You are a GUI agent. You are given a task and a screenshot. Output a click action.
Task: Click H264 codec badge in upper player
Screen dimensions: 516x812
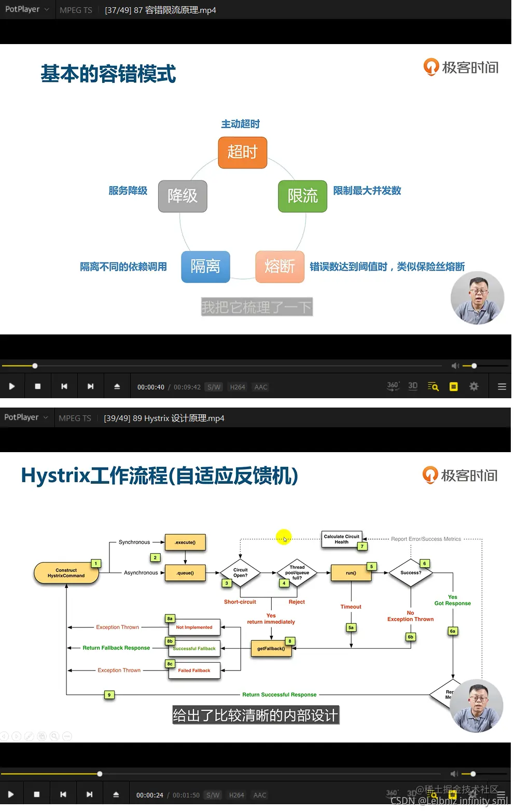[238, 387]
